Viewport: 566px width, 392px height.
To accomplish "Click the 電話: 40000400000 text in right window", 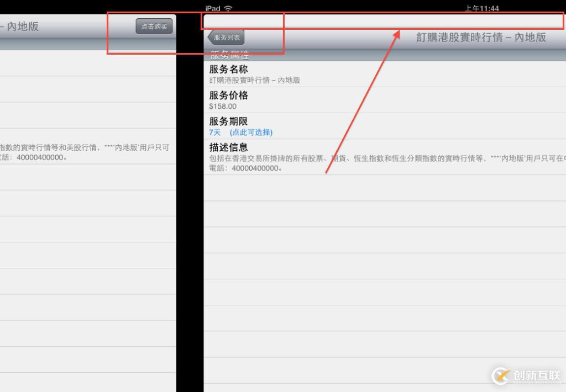I will point(246,168).
